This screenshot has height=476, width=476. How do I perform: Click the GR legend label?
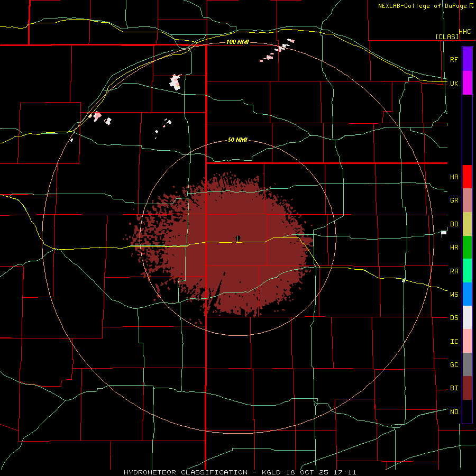(454, 200)
